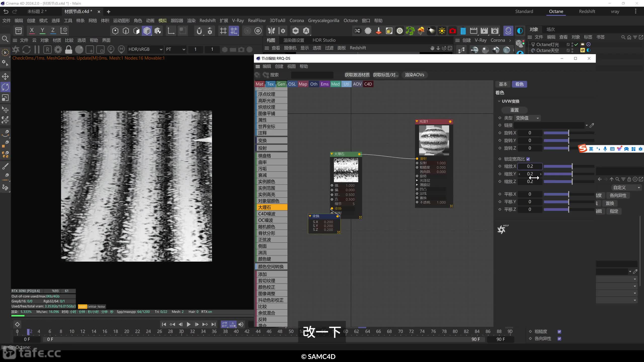This screenshot has width=644, height=362.
Task: Click the Octane settings gear in live viewer
Action: 58,50
